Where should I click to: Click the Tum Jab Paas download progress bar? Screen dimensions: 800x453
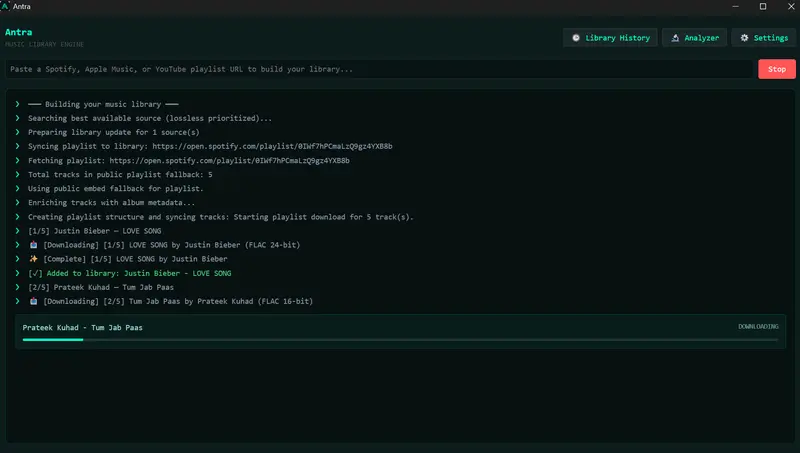[x=400, y=340]
